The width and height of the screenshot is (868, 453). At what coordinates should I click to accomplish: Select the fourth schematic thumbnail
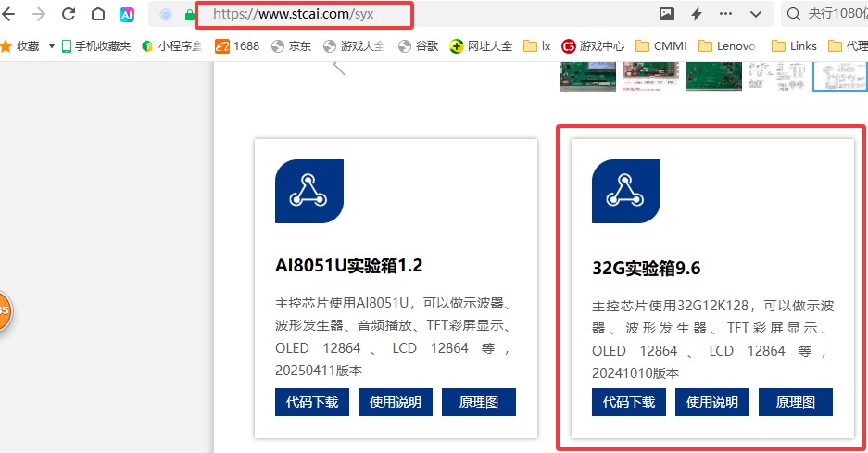[x=776, y=76]
